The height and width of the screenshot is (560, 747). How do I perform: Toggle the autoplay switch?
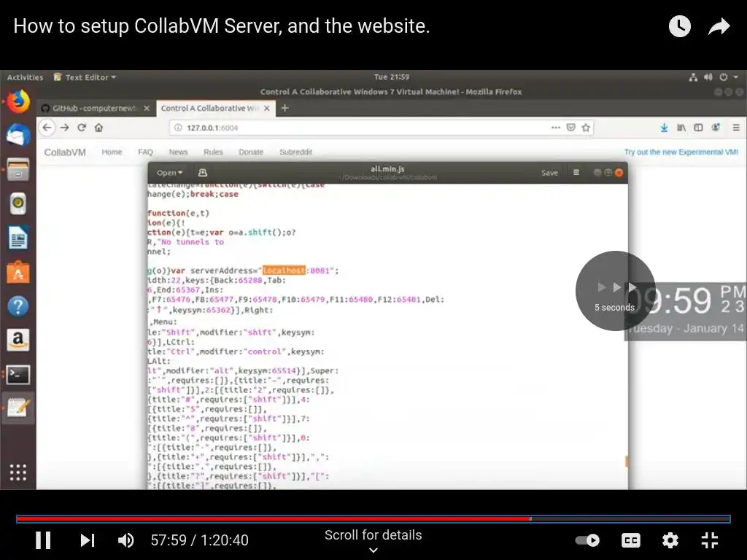[x=587, y=540]
